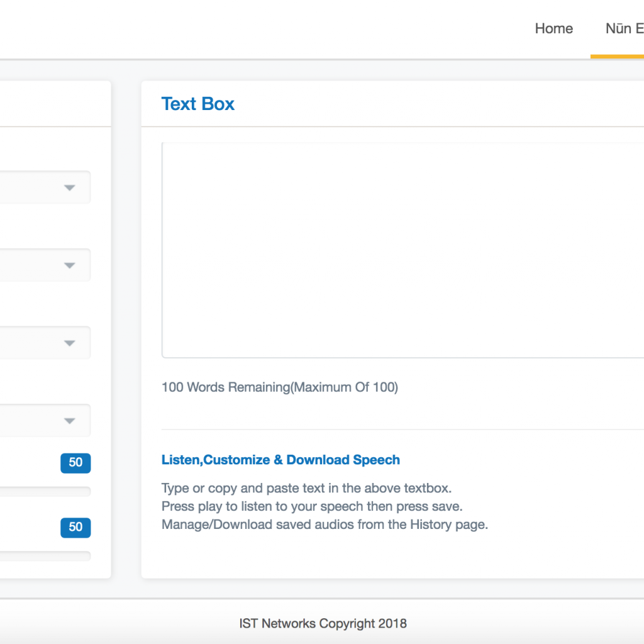The width and height of the screenshot is (644, 644).
Task: Open the third dropdown in the settings panel
Action: [x=69, y=343]
